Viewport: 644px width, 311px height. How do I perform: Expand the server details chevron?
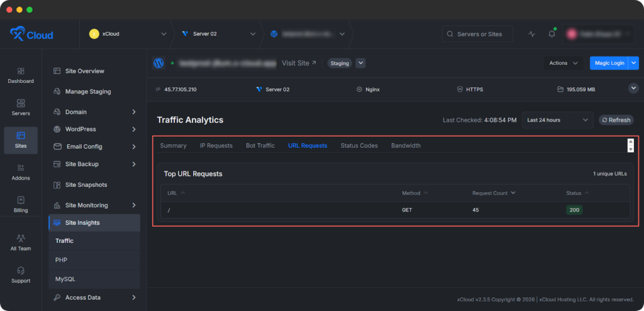[633, 89]
